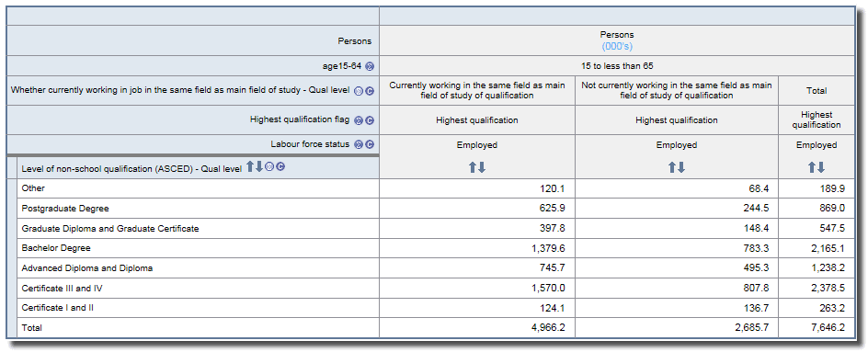This screenshot has width=868, height=352.
Task: Click the cell value 68.4
Action: [x=758, y=188]
